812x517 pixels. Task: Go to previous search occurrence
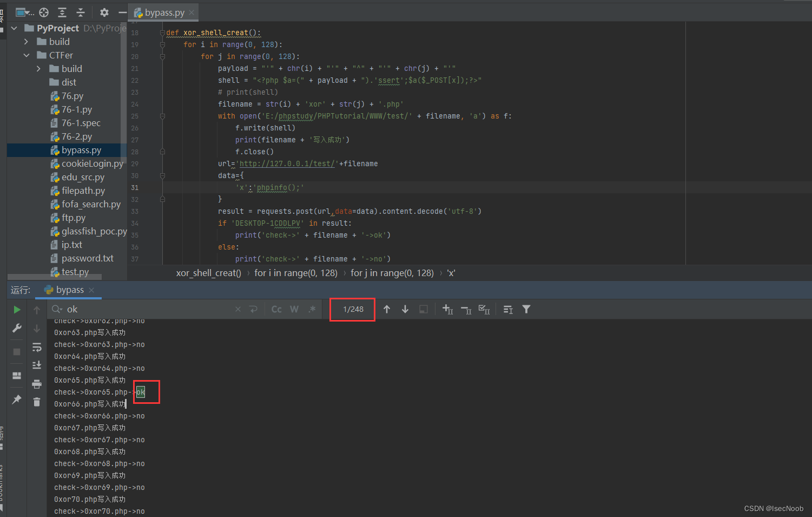387,309
